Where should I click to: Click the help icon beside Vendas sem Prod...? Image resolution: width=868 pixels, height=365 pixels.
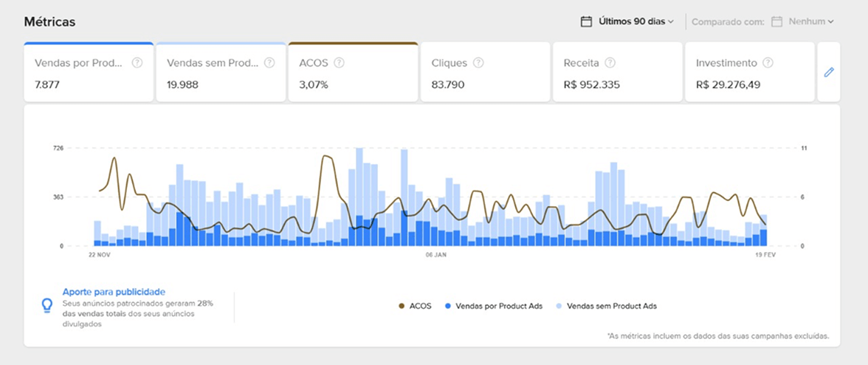269,63
